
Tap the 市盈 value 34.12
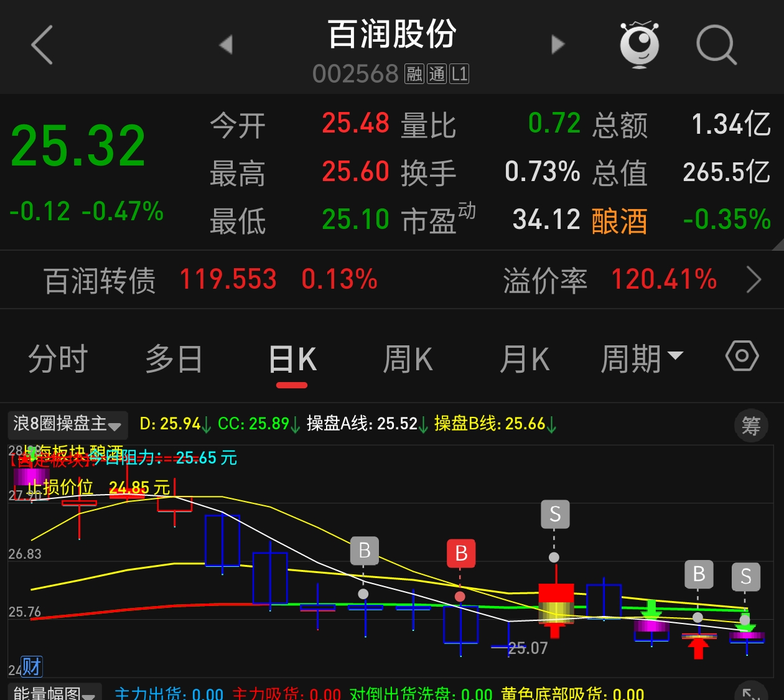[546, 220]
